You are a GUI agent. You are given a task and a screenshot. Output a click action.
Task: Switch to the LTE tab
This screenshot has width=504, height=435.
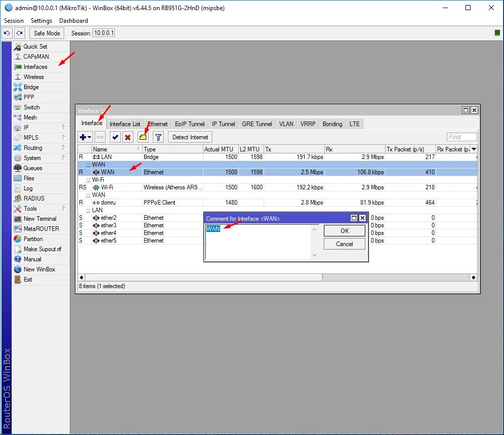point(355,124)
